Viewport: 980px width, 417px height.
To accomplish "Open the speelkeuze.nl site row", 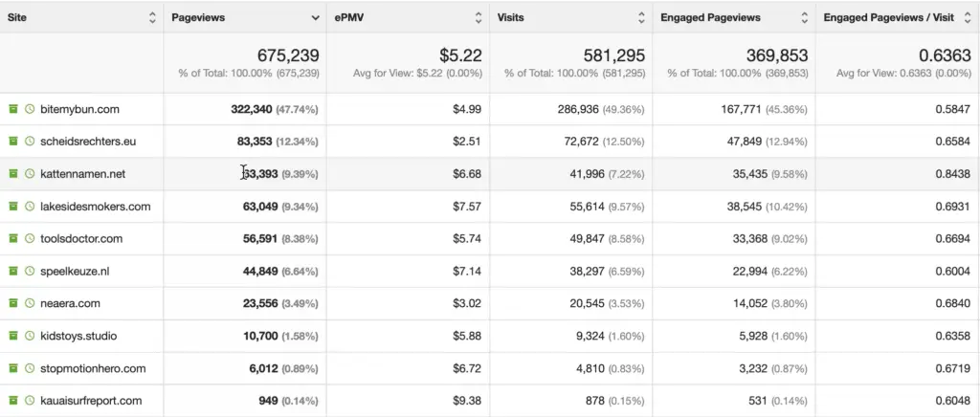I will click(75, 271).
